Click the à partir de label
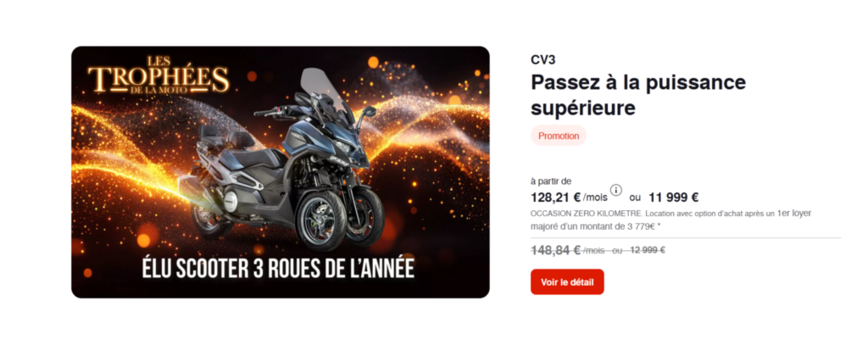The image size is (868, 345). point(551,181)
